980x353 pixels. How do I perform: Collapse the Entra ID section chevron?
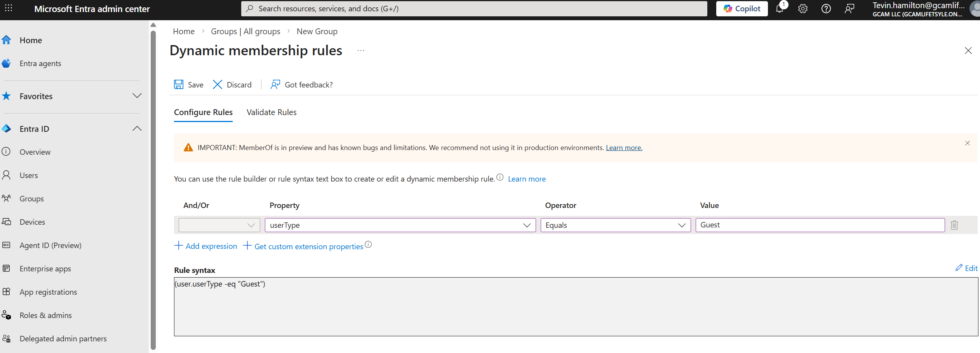coord(137,128)
